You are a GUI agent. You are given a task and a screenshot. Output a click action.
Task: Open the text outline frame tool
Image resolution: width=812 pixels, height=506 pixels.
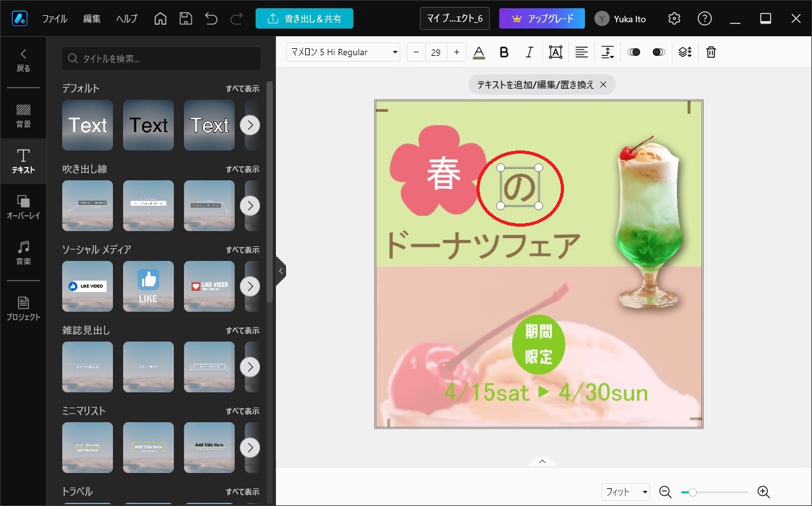(556, 53)
